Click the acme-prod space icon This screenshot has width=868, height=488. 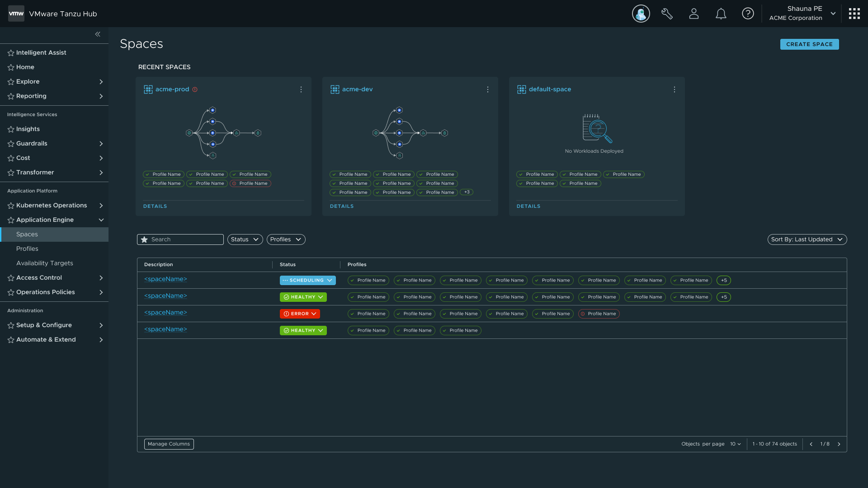(148, 89)
